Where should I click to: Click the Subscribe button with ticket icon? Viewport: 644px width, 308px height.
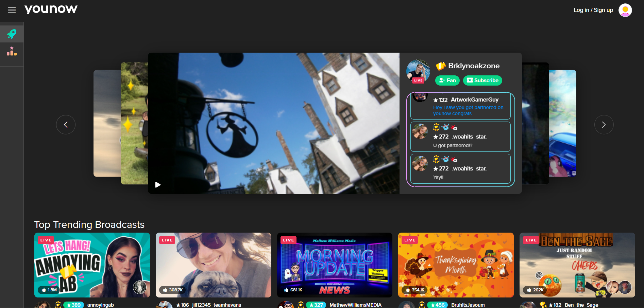coord(482,80)
